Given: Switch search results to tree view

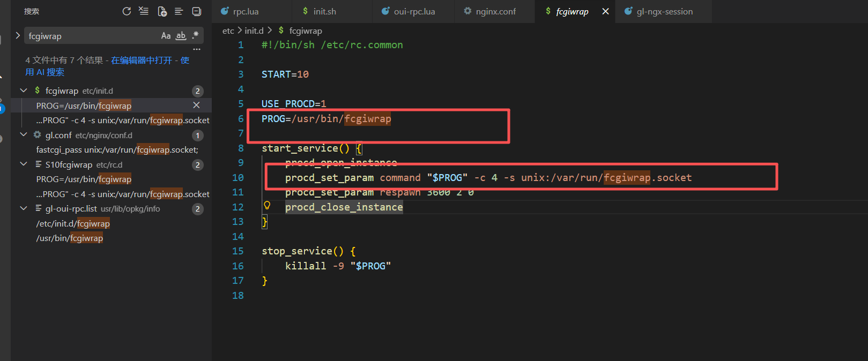Looking at the screenshot, I should [179, 11].
